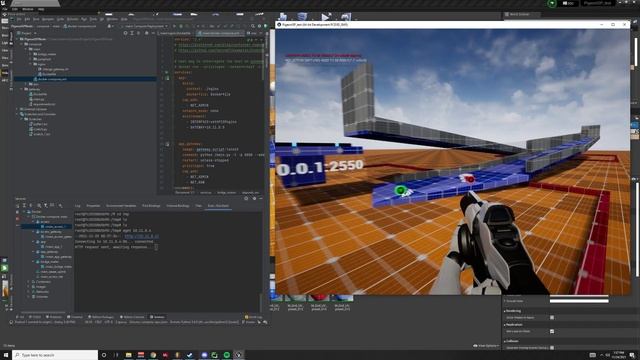Screen dimensions: 640x360
Task: Switch to the Log tab in Services
Action: [x=78, y=206]
